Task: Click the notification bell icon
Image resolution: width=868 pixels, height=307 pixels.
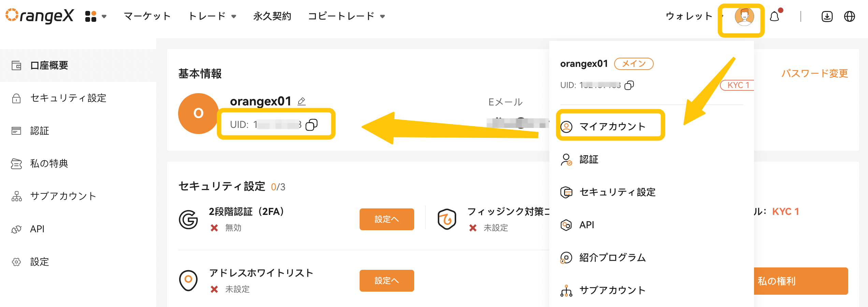Action: 775,16
